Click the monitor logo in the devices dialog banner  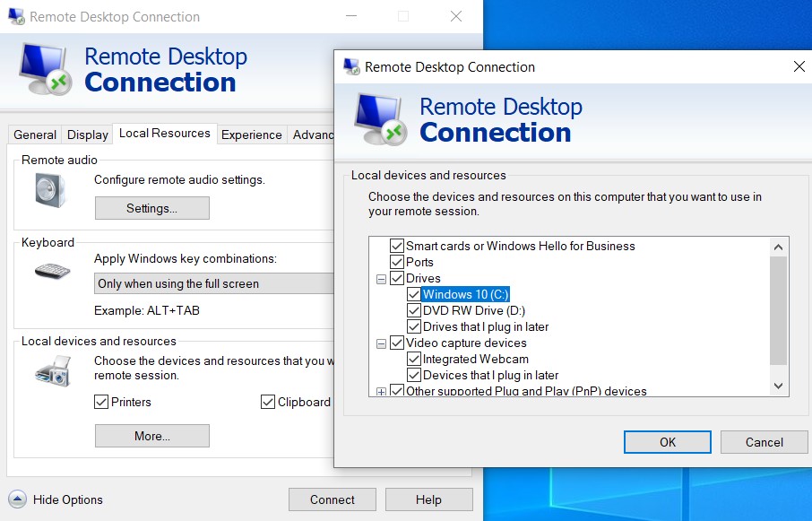[381, 119]
